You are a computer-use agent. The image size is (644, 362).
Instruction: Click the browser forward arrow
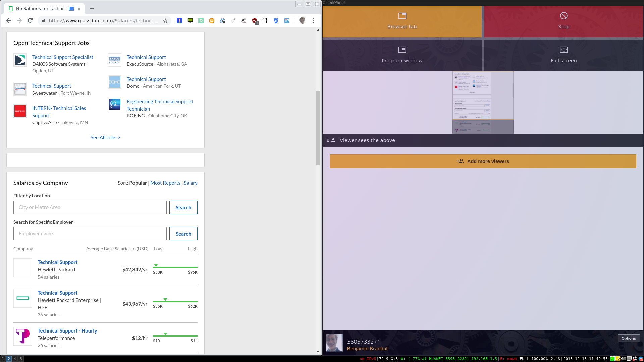click(x=19, y=21)
